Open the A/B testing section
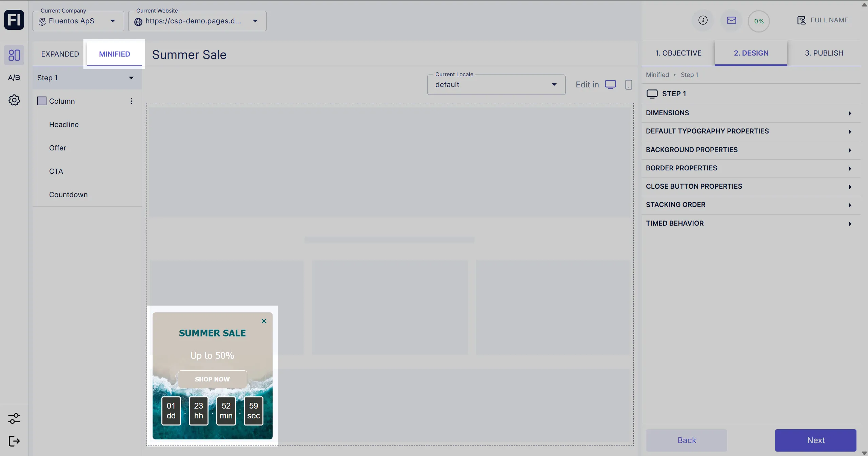This screenshot has height=456, width=868. coord(14,78)
